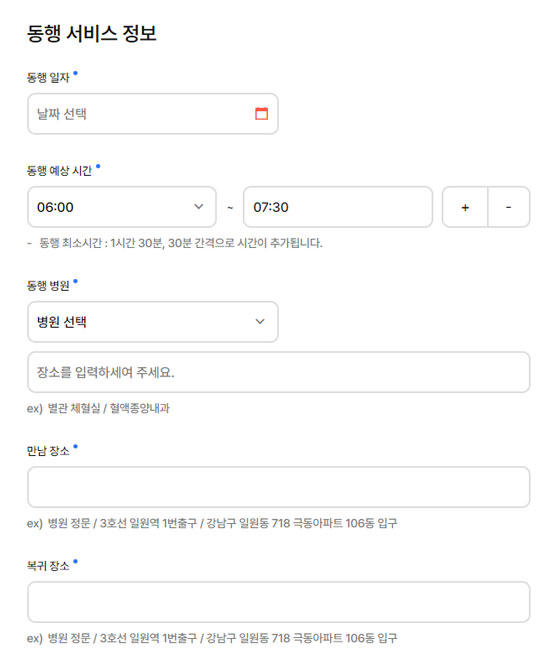The width and height of the screenshot is (560, 671).
Task: Click the 동행 일자 label
Action: (48, 78)
